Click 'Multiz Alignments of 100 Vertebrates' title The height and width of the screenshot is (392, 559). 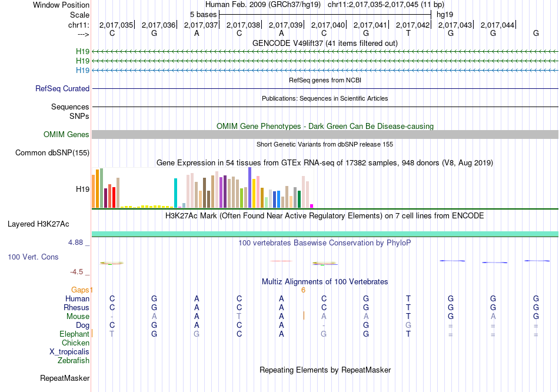coord(325,281)
